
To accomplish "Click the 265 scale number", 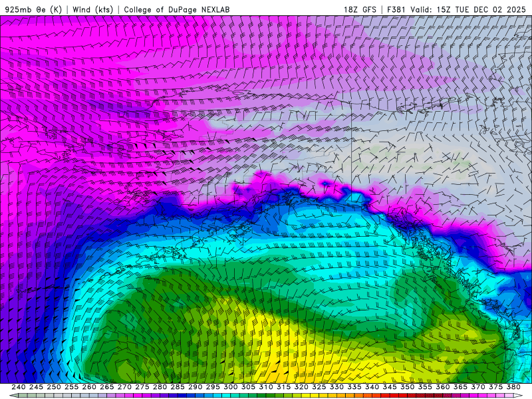I will click(x=106, y=387).
